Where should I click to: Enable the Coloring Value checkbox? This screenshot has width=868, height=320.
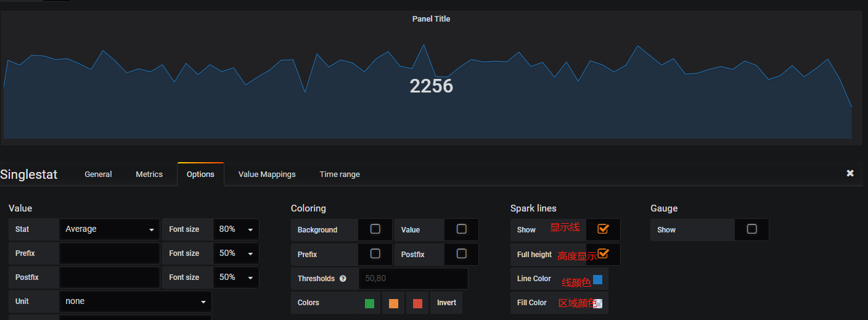461,229
